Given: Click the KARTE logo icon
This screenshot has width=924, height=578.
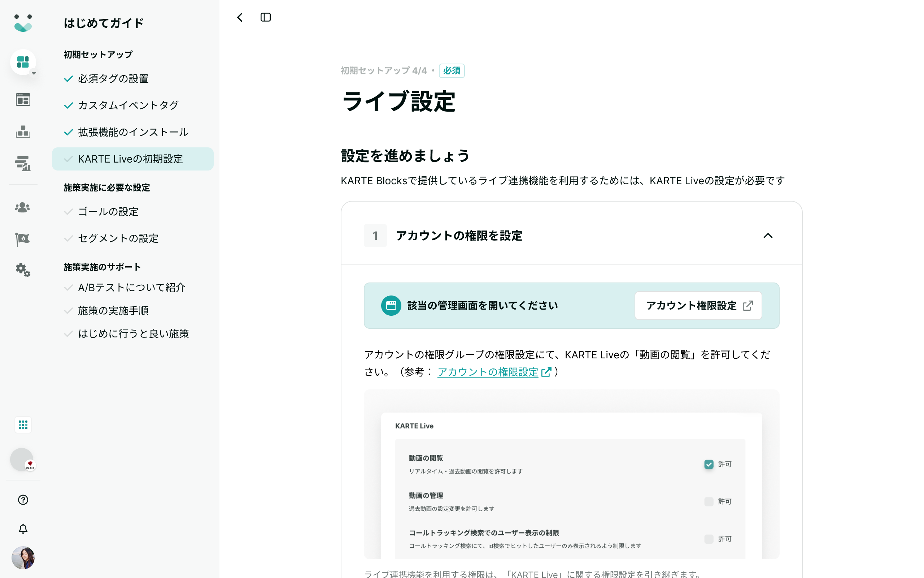Looking at the screenshot, I should pyautogui.click(x=23, y=23).
